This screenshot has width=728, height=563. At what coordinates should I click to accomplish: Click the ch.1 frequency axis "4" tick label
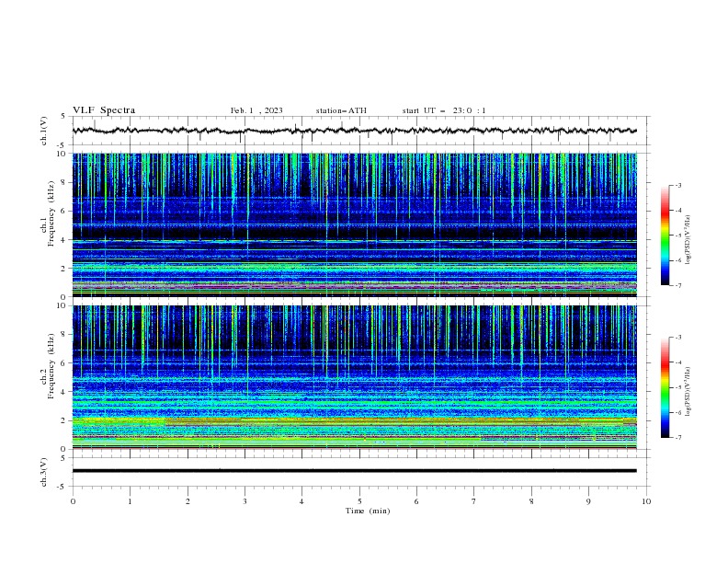(64, 240)
